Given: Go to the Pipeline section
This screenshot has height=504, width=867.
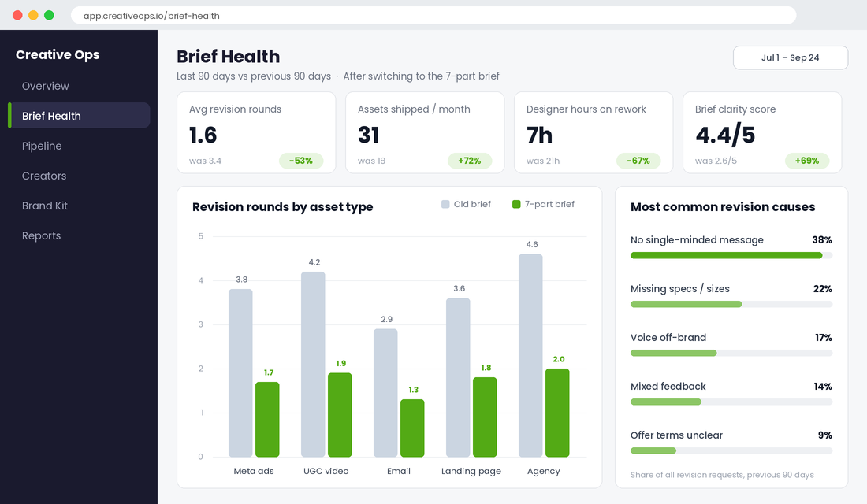Looking at the screenshot, I should (42, 146).
